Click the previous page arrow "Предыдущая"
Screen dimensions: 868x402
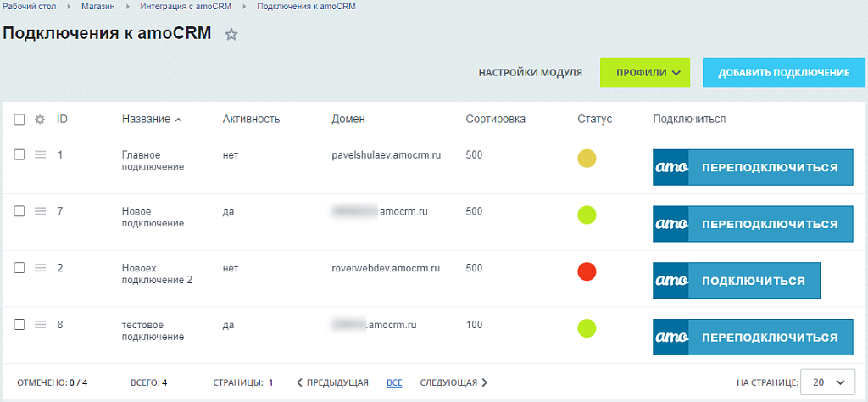pyautogui.click(x=332, y=382)
